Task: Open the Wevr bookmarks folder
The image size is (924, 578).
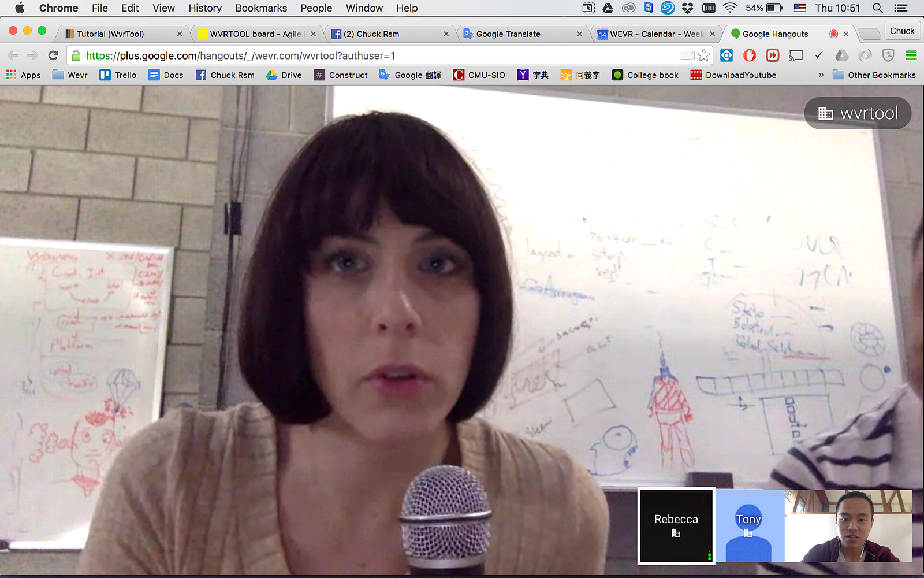Action: click(70, 75)
